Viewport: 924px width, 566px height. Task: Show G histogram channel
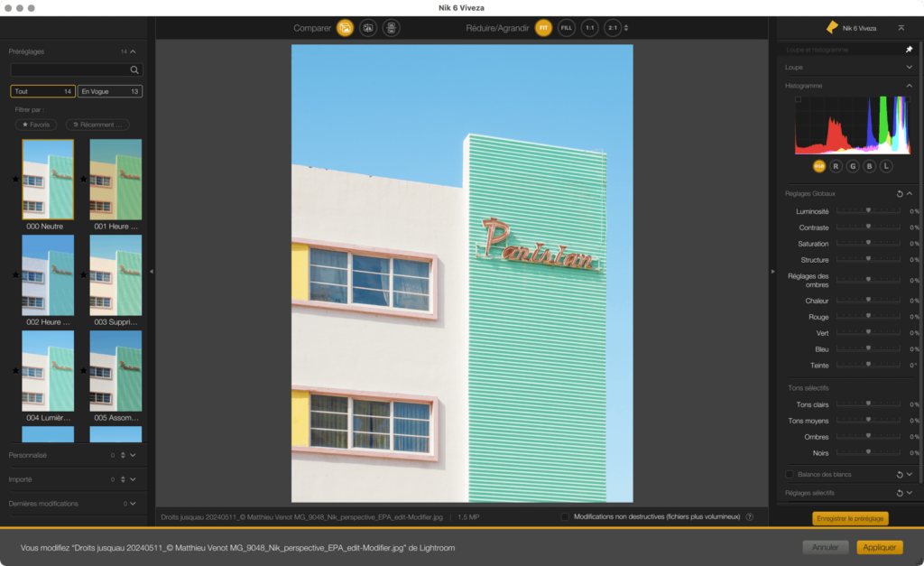click(853, 166)
